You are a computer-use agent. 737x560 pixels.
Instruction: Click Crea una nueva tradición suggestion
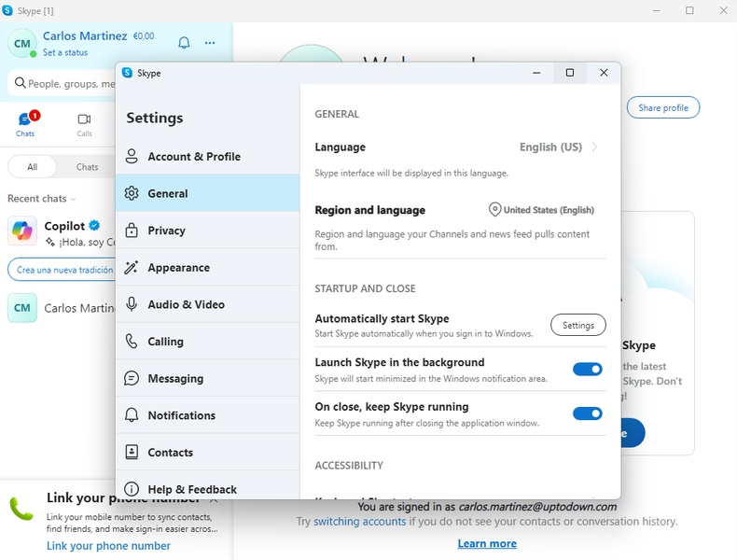click(63, 270)
